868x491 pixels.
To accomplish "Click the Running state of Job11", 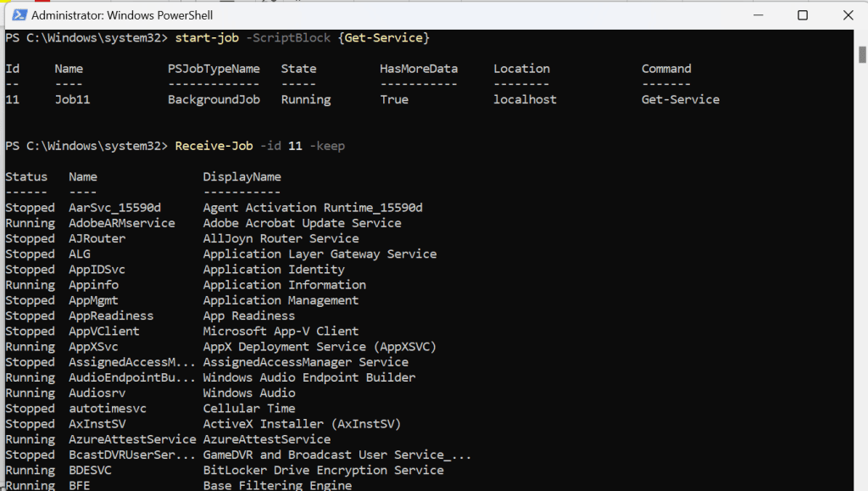I will (305, 99).
